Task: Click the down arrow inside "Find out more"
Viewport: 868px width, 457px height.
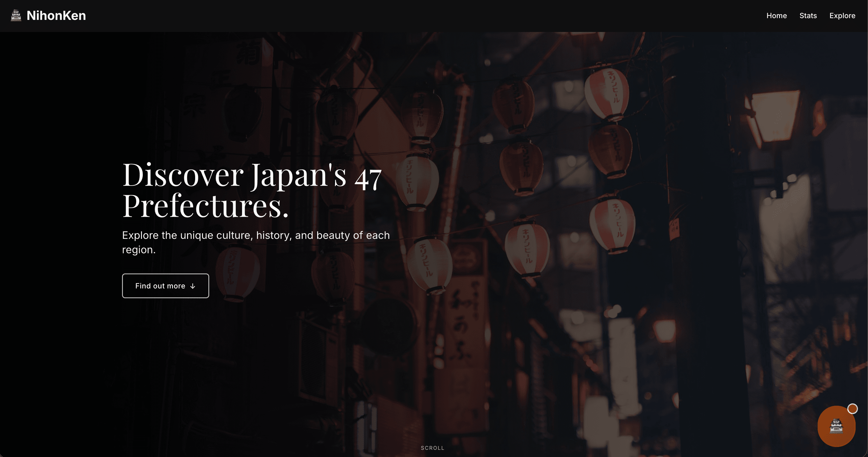Action: [x=193, y=286]
